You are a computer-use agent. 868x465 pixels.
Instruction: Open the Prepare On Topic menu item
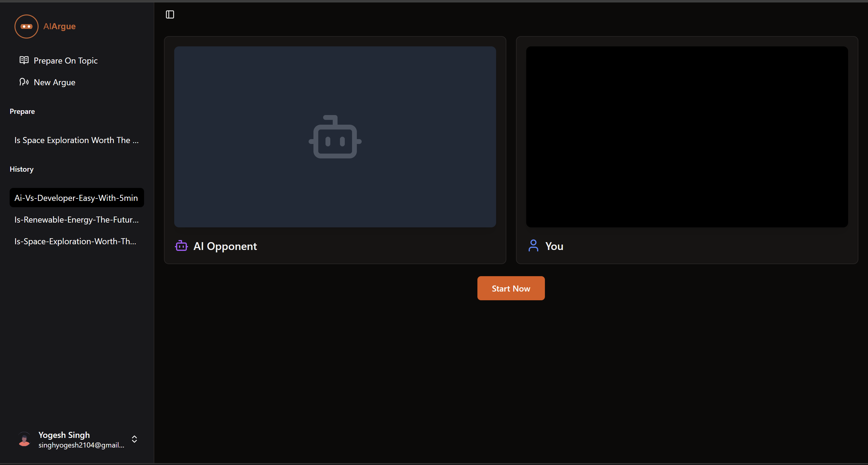[66, 61]
